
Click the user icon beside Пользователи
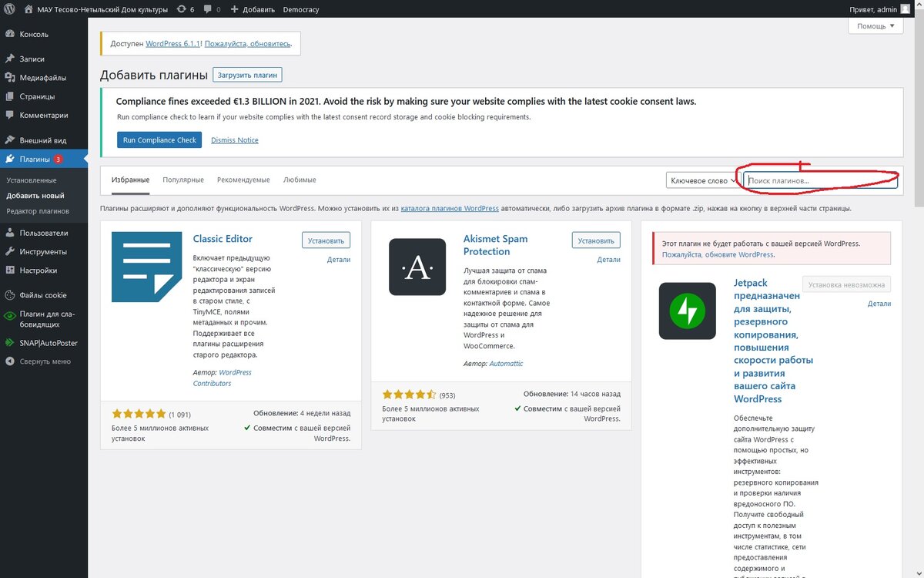[x=10, y=233]
